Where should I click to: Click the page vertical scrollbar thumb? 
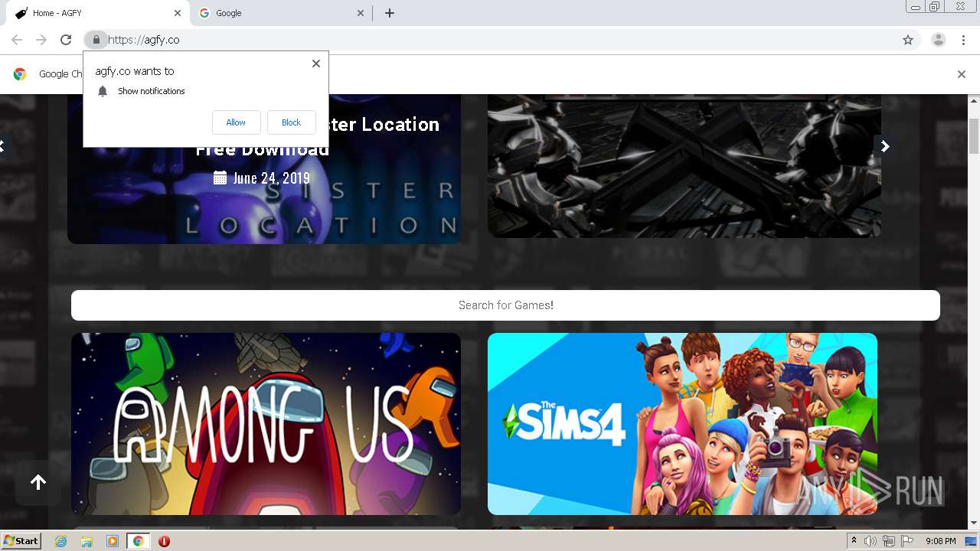tap(974, 136)
